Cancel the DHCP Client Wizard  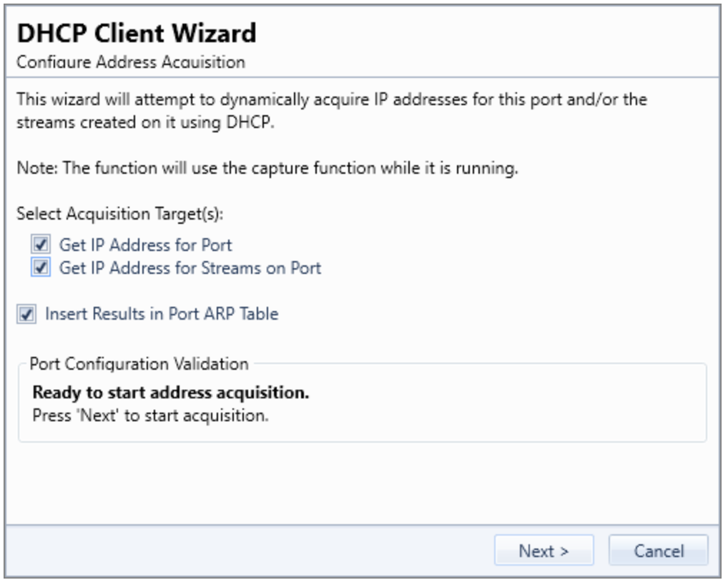click(x=659, y=551)
